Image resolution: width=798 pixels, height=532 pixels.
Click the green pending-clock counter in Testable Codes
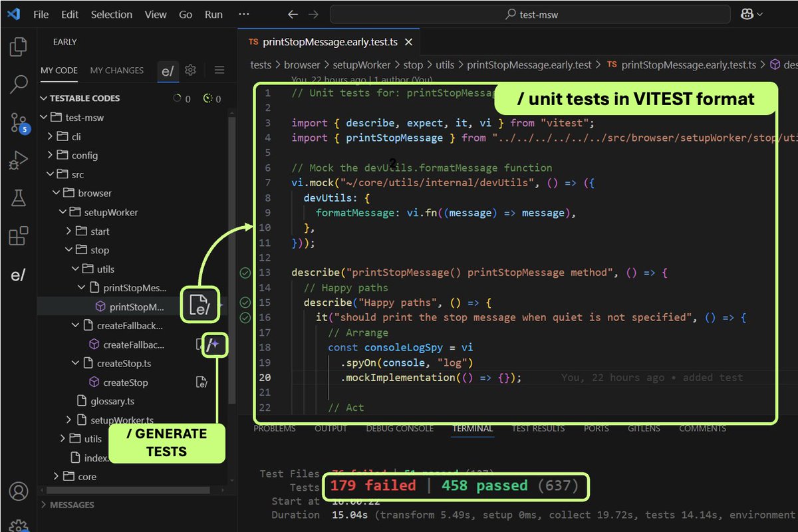(x=212, y=98)
